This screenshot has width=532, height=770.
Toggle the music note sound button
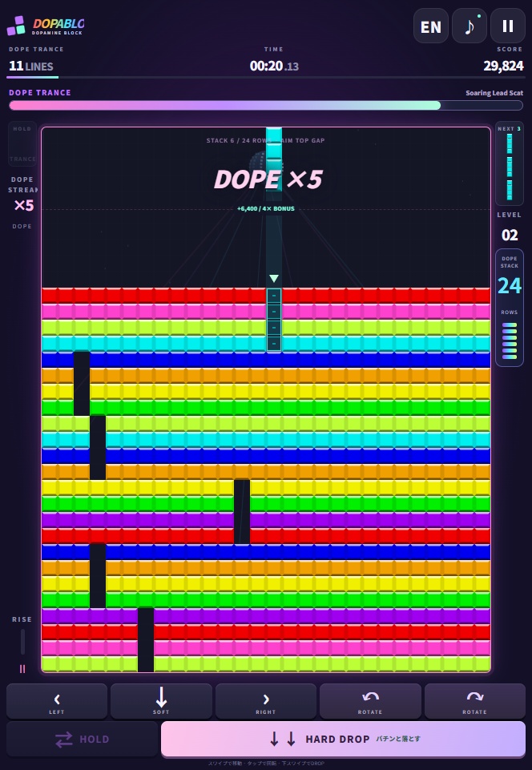(x=470, y=26)
